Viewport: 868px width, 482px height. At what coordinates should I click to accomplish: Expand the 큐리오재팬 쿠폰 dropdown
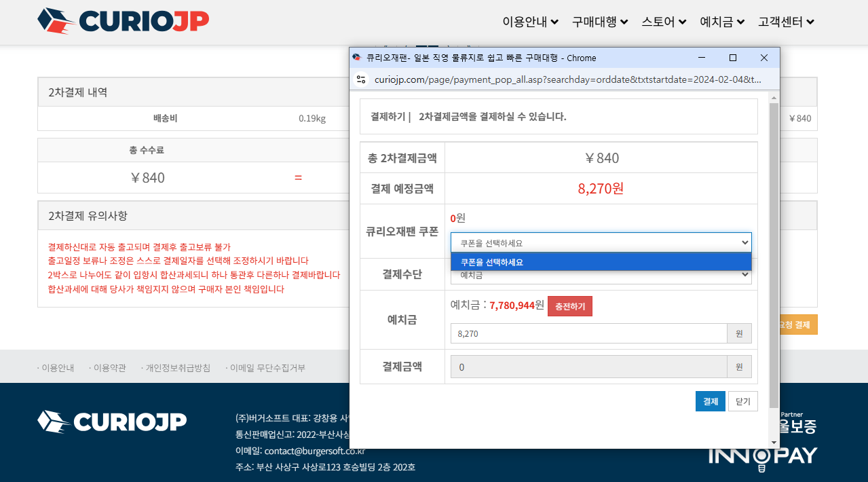(x=601, y=242)
